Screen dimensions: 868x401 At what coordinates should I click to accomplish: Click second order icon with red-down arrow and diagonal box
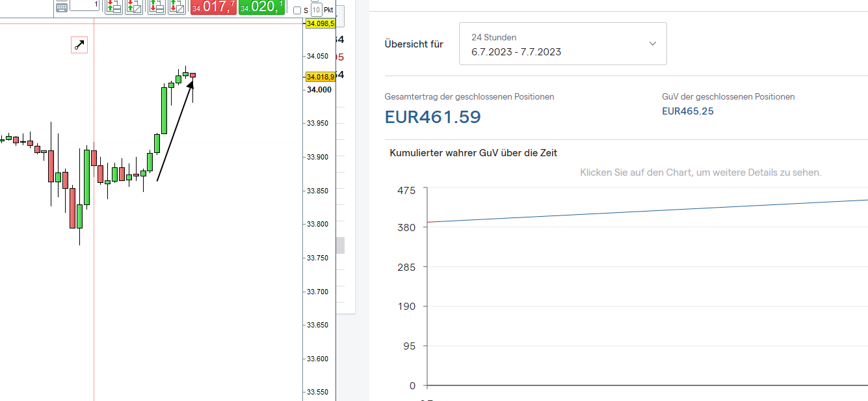coord(134,7)
